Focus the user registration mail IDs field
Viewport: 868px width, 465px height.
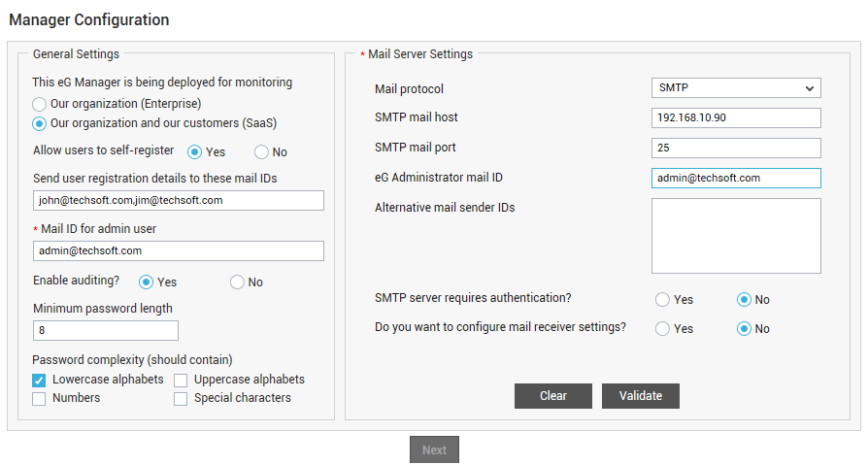(x=179, y=200)
